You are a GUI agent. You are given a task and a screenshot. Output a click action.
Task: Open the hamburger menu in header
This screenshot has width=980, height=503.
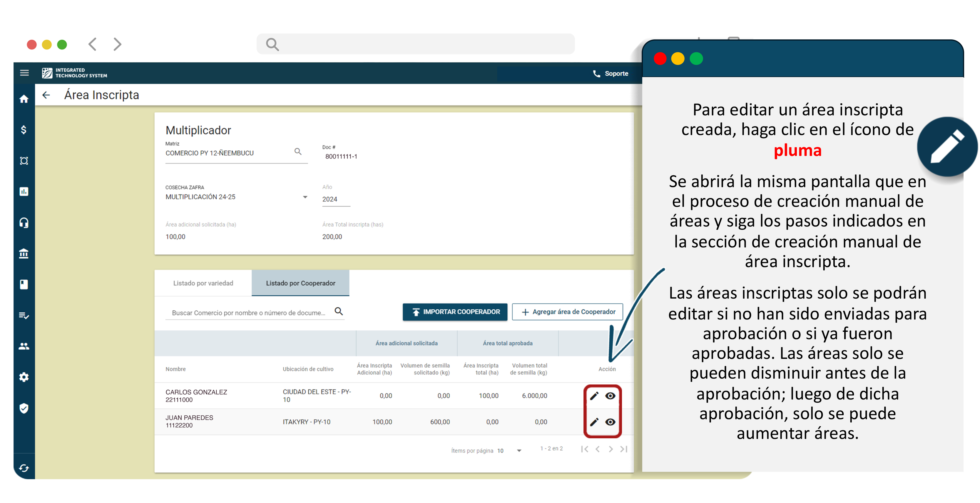coord(24,73)
